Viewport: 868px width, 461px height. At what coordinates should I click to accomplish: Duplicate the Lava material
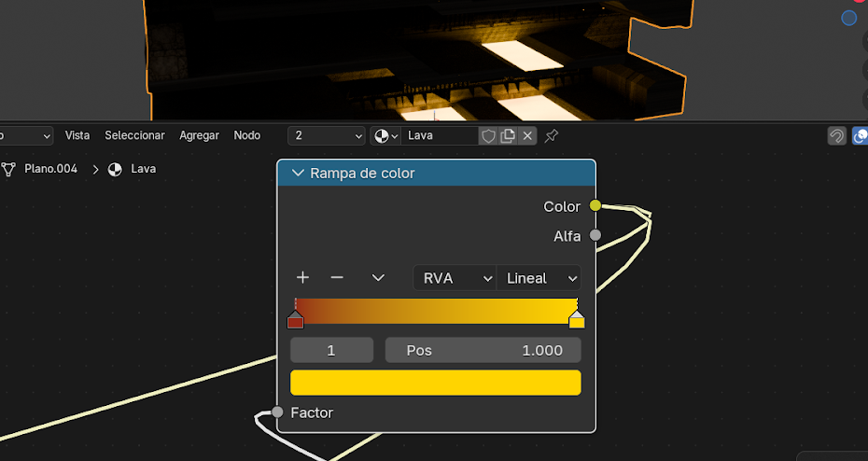coord(508,135)
